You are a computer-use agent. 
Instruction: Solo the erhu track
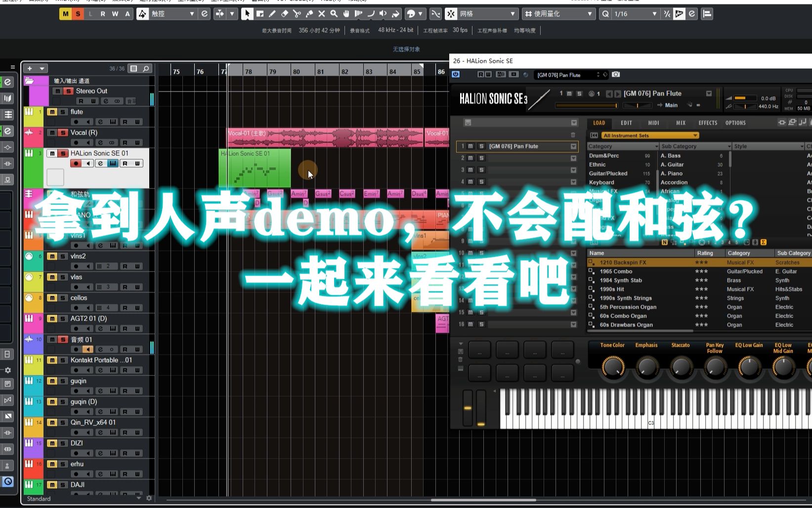pos(63,464)
